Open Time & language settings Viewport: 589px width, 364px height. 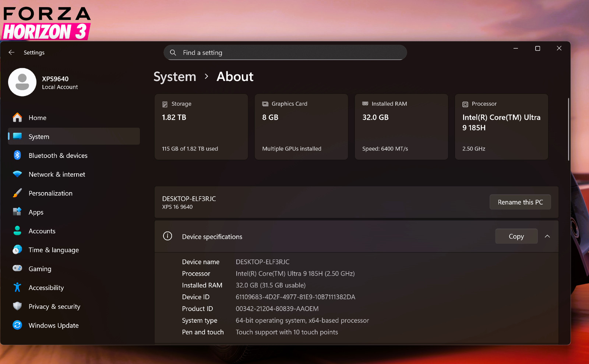74,250
